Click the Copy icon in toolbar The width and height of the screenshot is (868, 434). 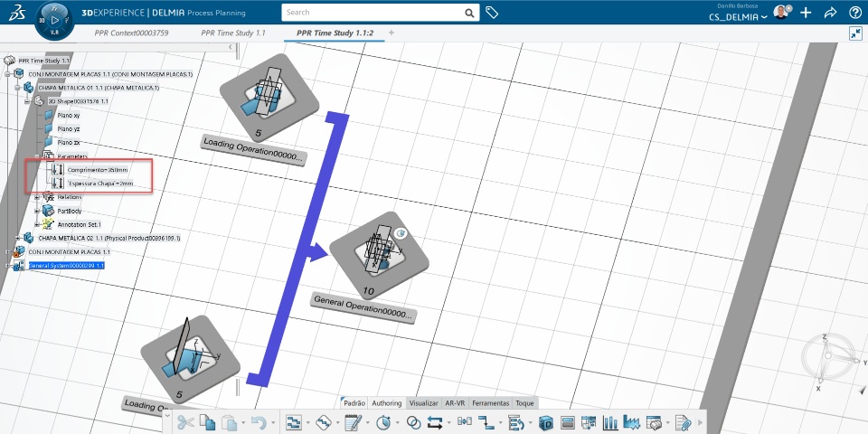[208, 423]
